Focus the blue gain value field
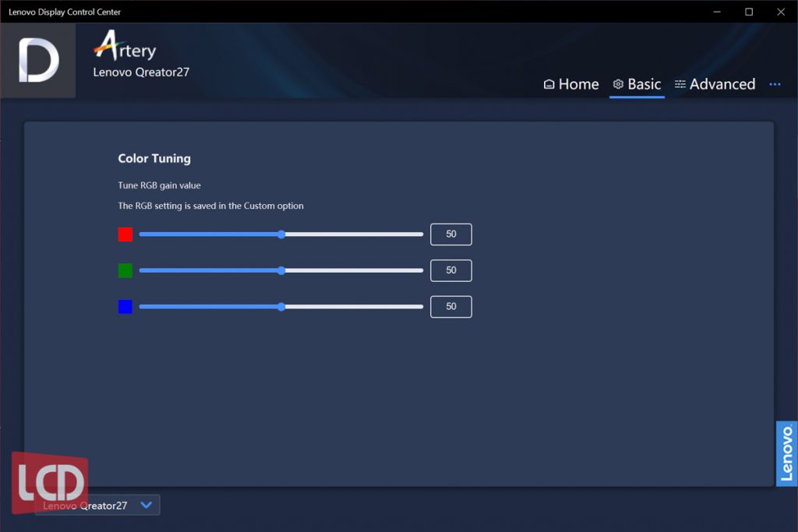 pyautogui.click(x=451, y=307)
